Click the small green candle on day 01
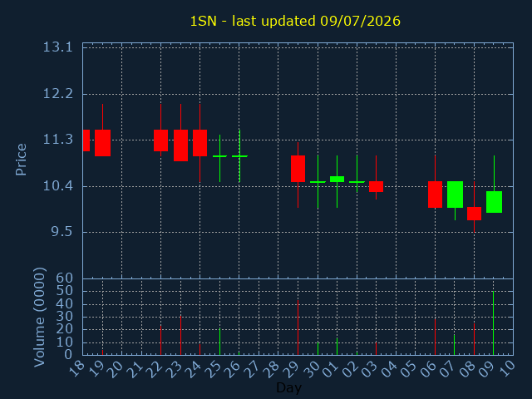Screen dimensions: 532x399 [x=337, y=180]
